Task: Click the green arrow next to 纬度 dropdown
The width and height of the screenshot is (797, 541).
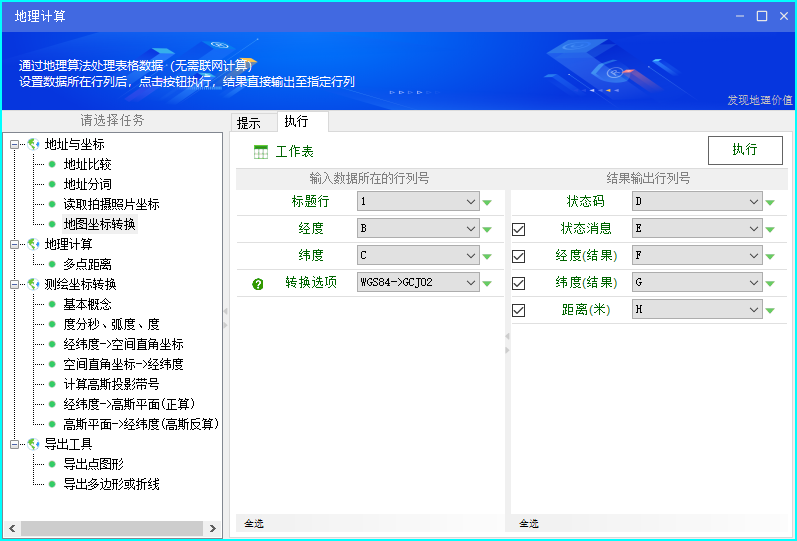Action: tap(487, 256)
